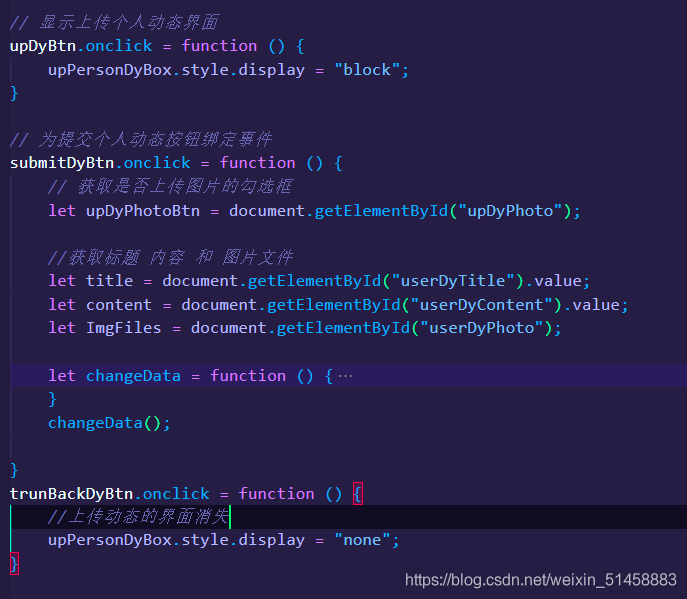Click the content variable name
The height and width of the screenshot is (599, 687).
pos(119,305)
